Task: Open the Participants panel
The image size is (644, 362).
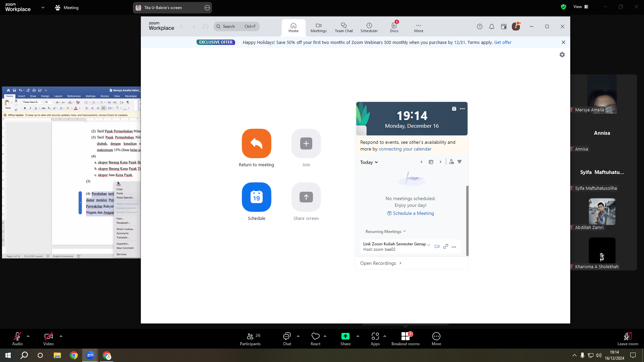Action: click(x=250, y=339)
